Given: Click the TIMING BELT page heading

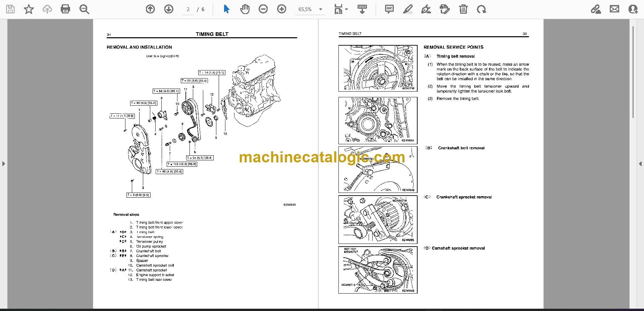Looking at the screenshot, I should [x=212, y=34].
